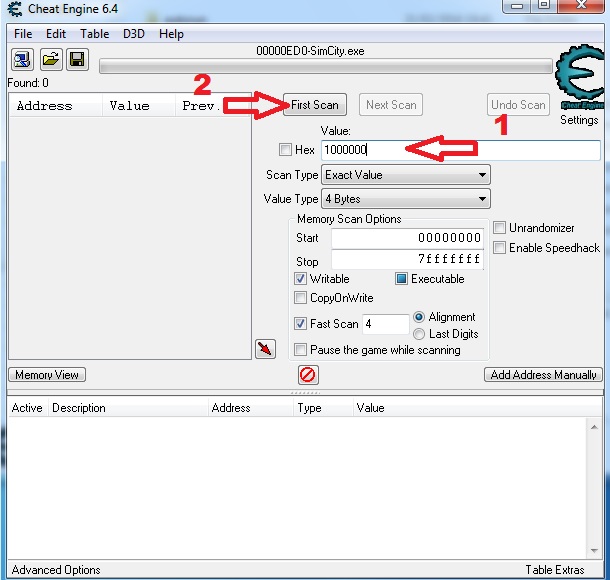Open Memory View
The height and width of the screenshot is (580, 610).
click(47, 375)
